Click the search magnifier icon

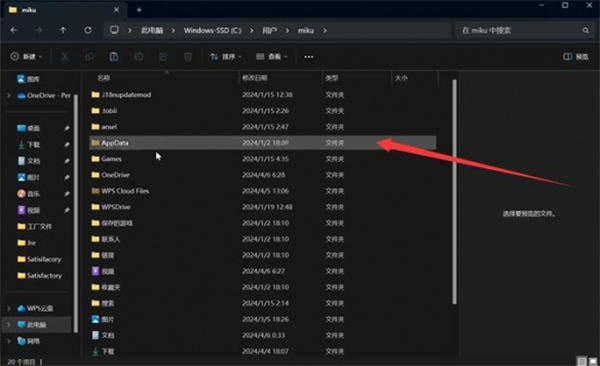tap(586, 30)
